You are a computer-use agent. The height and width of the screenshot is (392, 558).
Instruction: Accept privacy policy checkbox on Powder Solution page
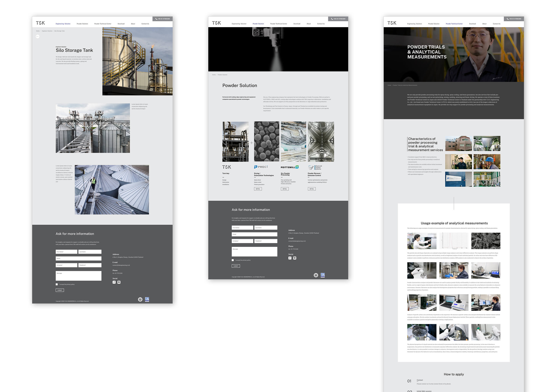[x=232, y=260]
